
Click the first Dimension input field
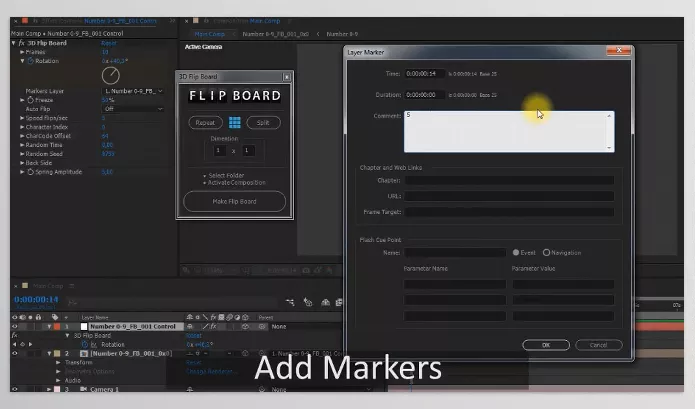tap(219, 151)
